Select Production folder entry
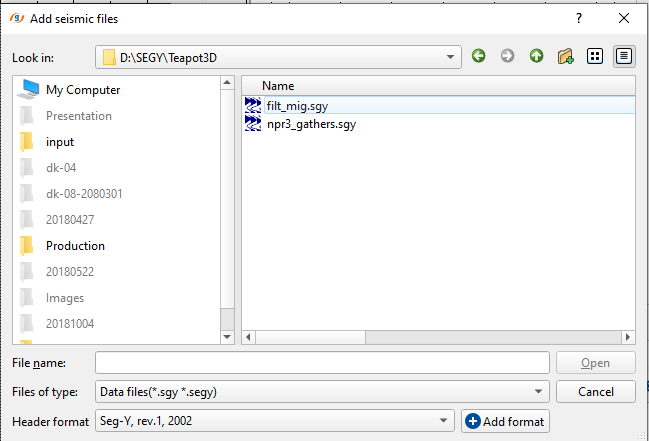 [75, 246]
